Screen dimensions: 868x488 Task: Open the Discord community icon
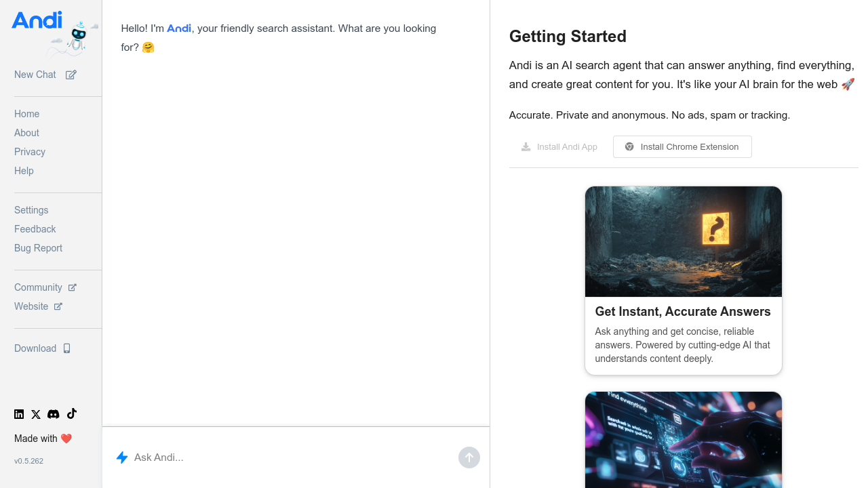[x=54, y=414]
